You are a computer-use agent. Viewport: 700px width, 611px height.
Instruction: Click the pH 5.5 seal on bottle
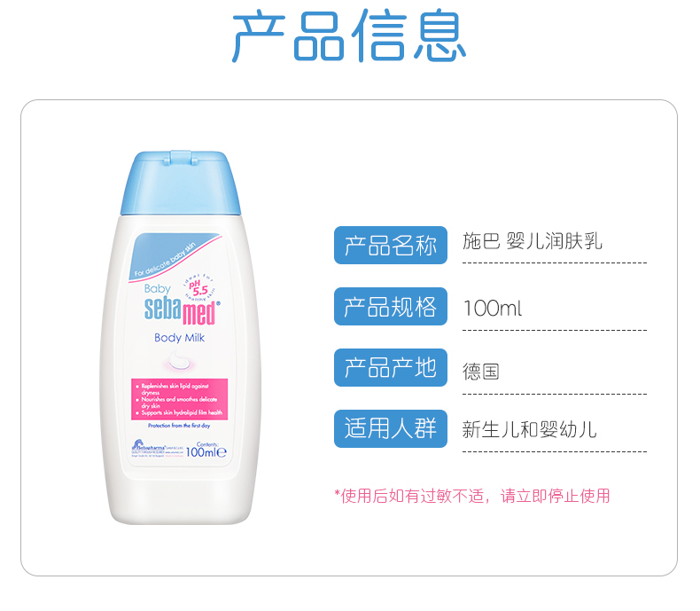pos(199,288)
